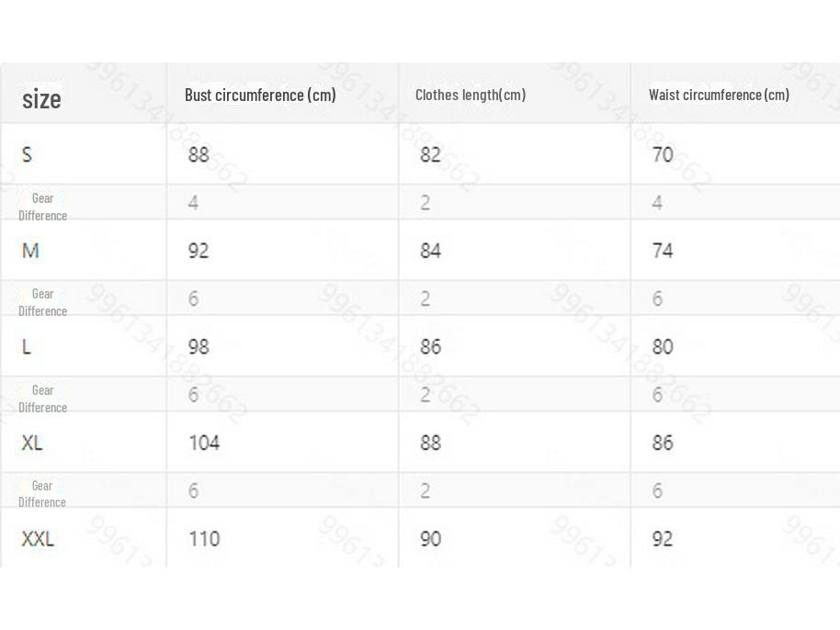This screenshot has height=630, width=840.
Task: Click the clothes length value 84
Action: (x=430, y=251)
